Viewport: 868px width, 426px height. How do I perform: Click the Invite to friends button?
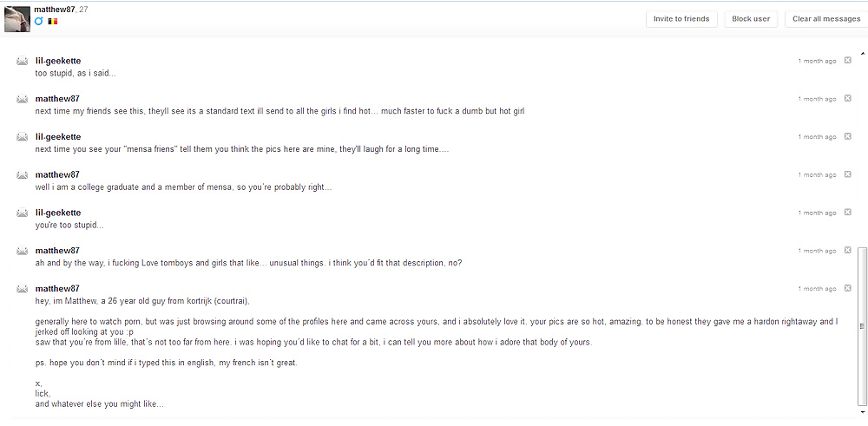pyautogui.click(x=681, y=19)
